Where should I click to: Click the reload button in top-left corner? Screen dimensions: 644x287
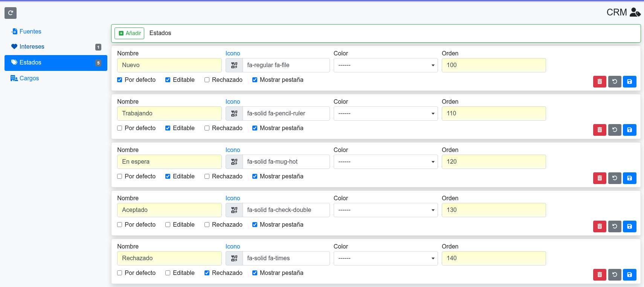[x=11, y=13]
